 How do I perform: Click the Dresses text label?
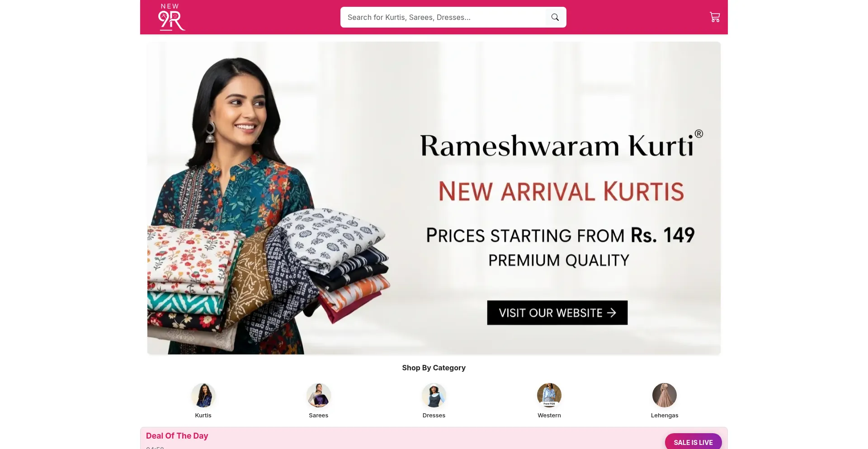click(x=434, y=415)
